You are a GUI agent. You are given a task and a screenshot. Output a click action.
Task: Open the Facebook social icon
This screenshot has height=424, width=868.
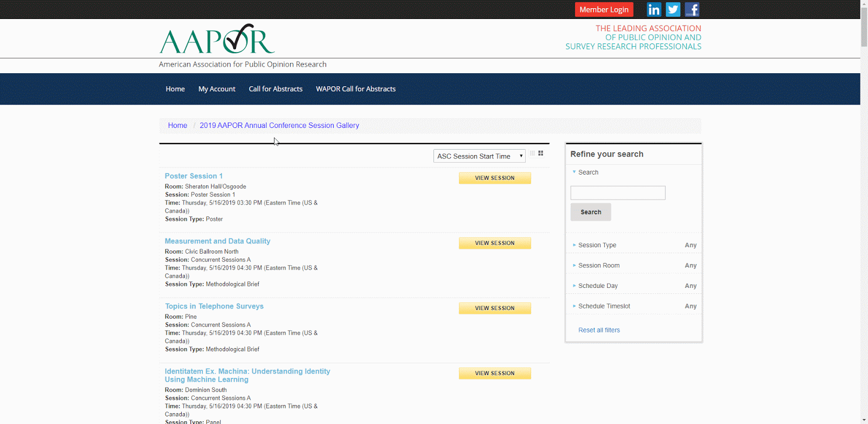pos(692,10)
